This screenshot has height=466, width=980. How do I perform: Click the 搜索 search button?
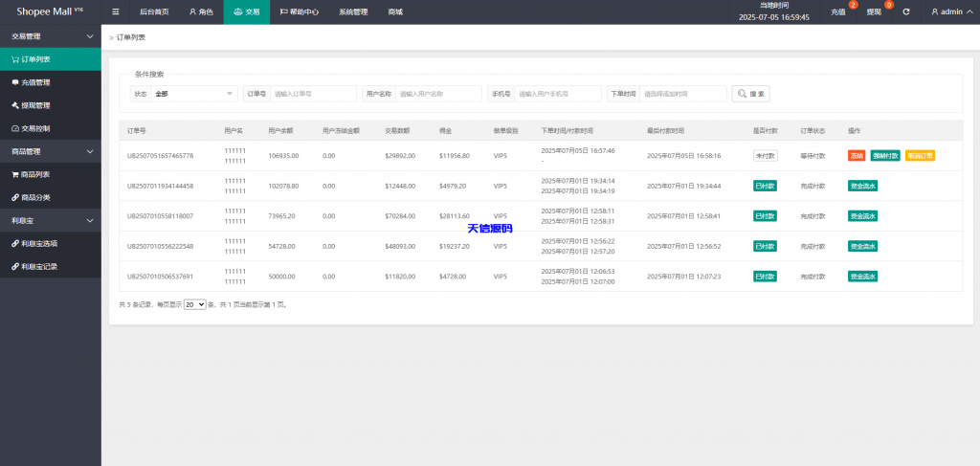pyautogui.click(x=750, y=94)
